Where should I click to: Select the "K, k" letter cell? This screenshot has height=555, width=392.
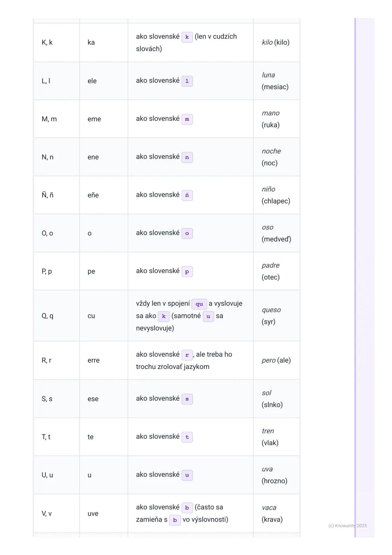pos(47,42)
